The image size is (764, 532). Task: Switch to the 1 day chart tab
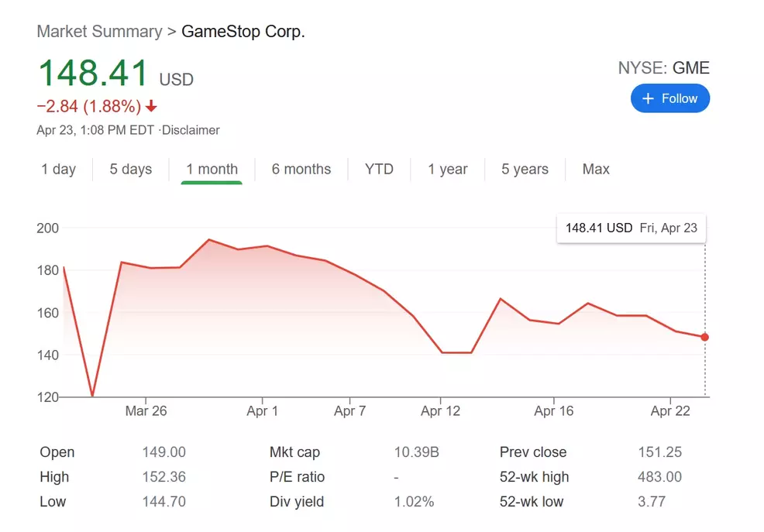click(x=59, y=169)
